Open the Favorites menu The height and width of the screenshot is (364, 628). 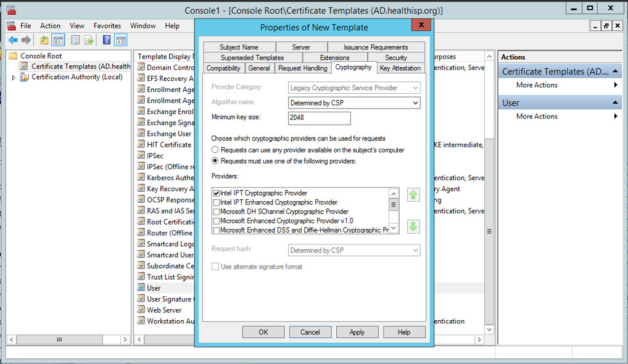point(107,26)
